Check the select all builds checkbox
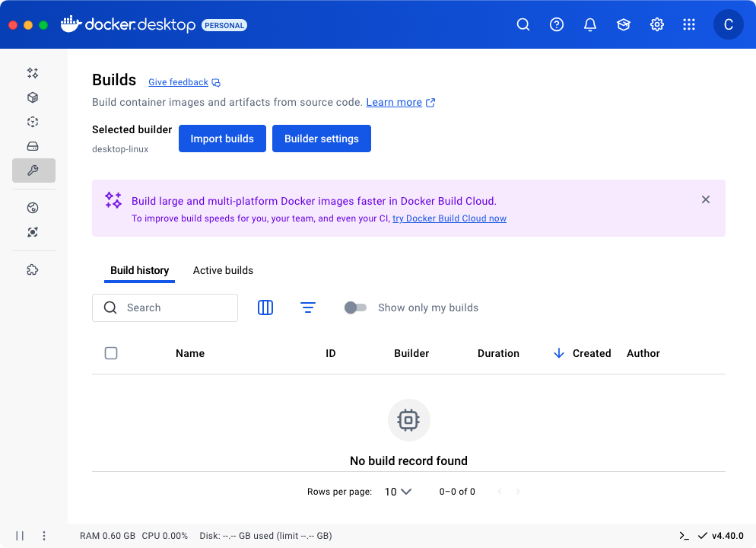Screen dimensions: 756x548 (x=111, y=353)
